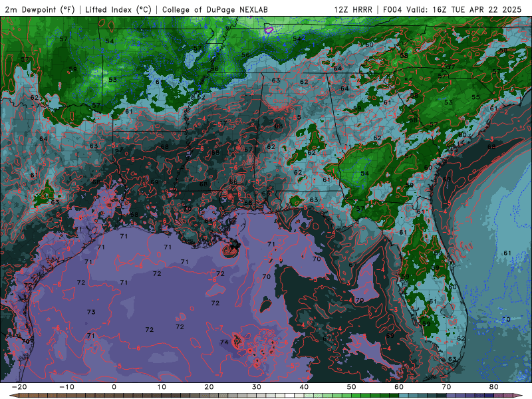The width and height of the screenshot is (532, 399).
Task: Click the right arrow end of color bar
Action: click(519, 396)
